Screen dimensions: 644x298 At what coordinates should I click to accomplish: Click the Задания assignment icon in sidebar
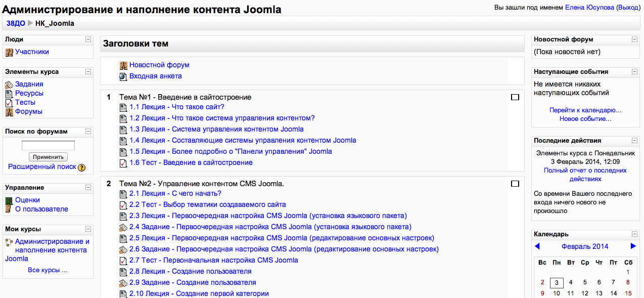click(9, 84)
